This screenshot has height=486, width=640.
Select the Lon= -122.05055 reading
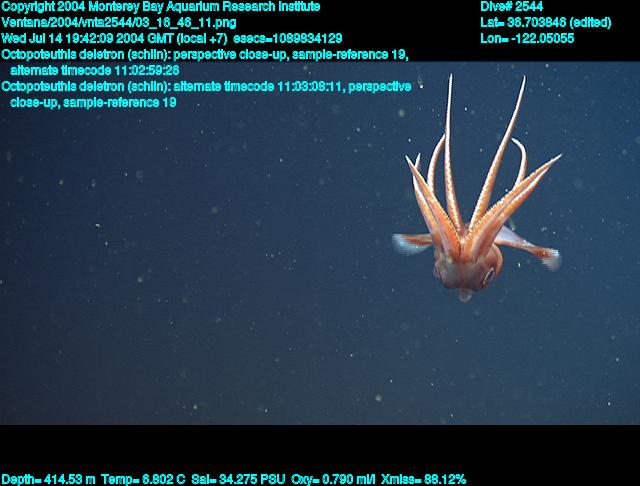[527, 38]
